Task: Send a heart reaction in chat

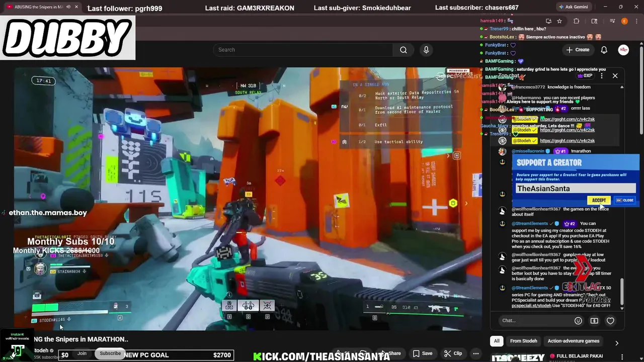Action: coord(610,321)
